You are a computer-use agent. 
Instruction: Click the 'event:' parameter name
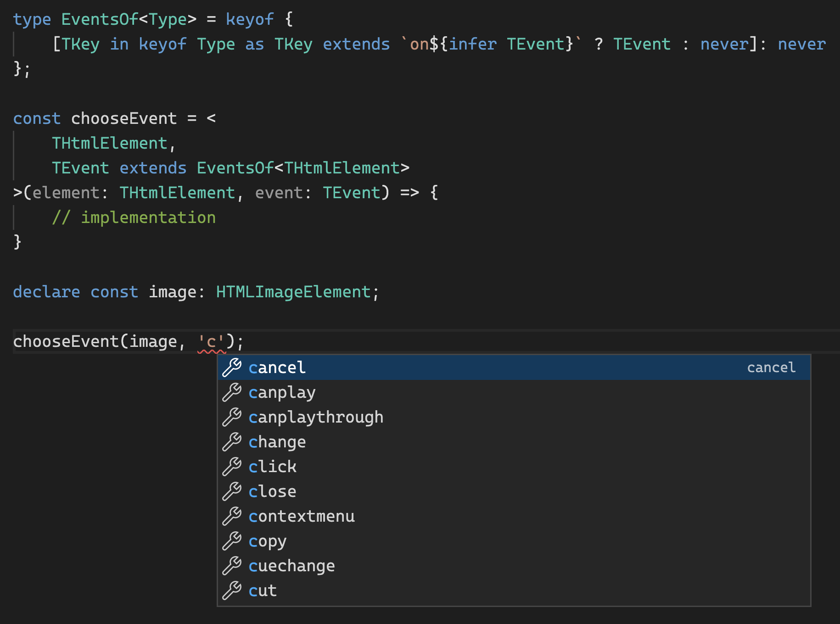click(283, 193)
